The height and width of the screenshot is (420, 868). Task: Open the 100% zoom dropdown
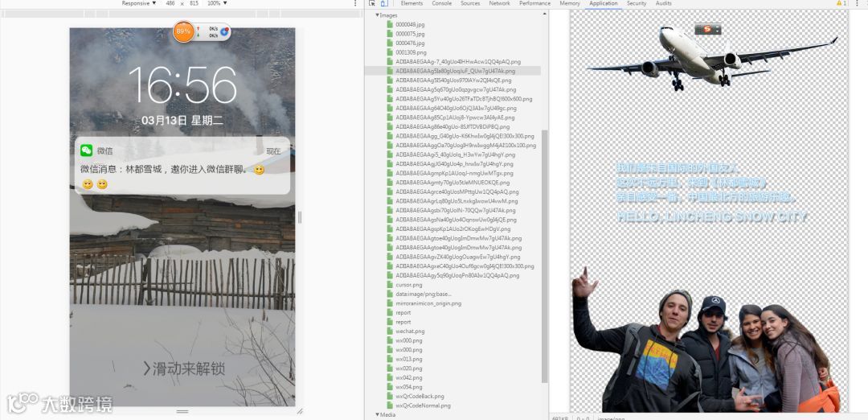coord(217,3)
